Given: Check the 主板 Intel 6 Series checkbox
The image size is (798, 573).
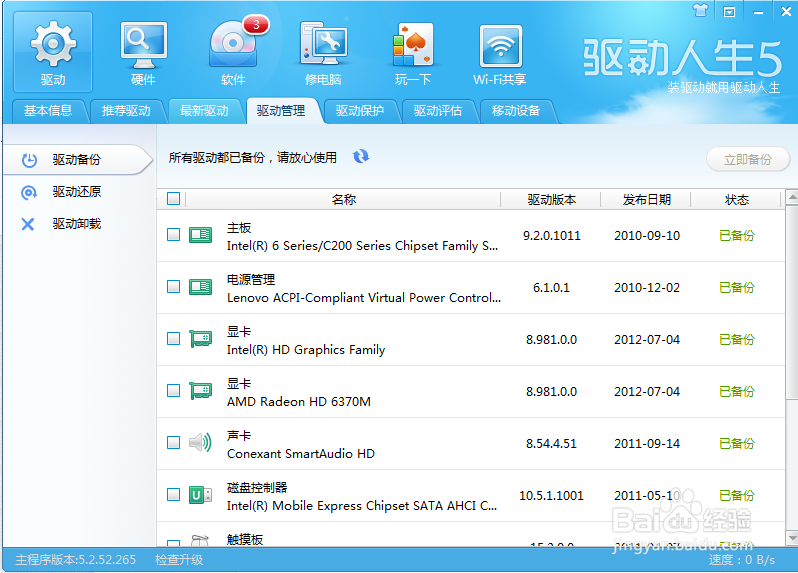Looking at the screenshot, I should [x=174, y=235].
